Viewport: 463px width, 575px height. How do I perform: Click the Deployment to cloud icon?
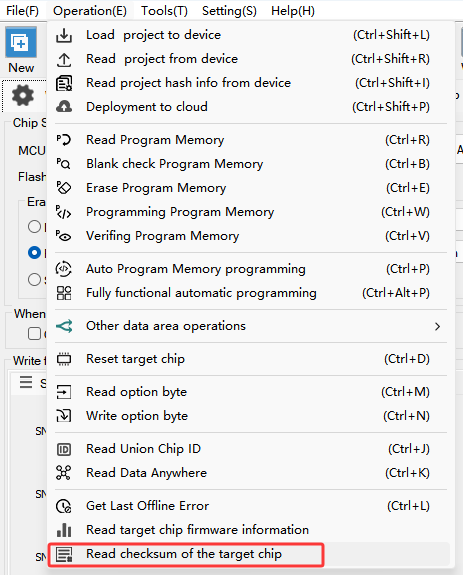coord(64,107)
